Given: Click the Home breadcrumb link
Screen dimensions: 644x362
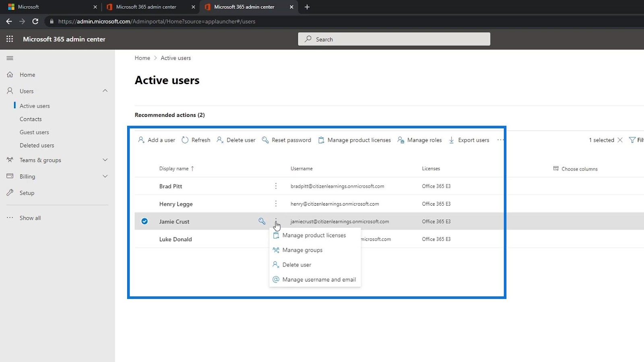Looking at the screenshot, I should tap(142, 58).
